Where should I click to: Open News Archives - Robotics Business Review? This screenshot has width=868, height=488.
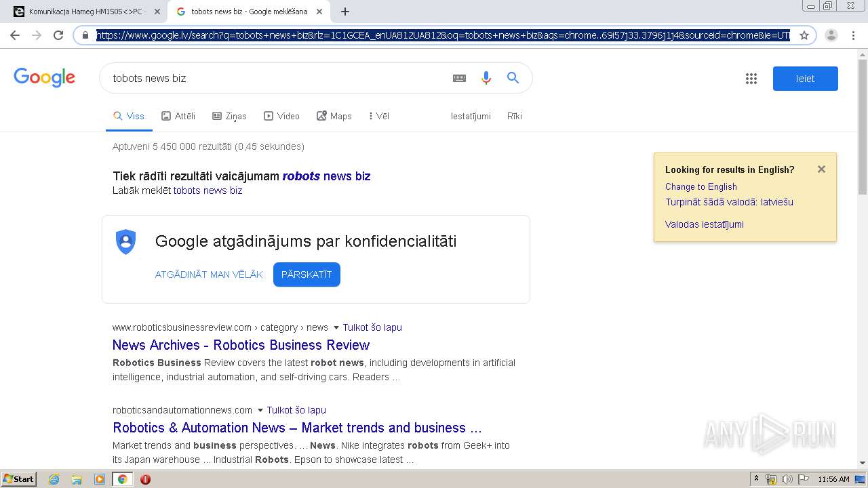click(241, 345)
